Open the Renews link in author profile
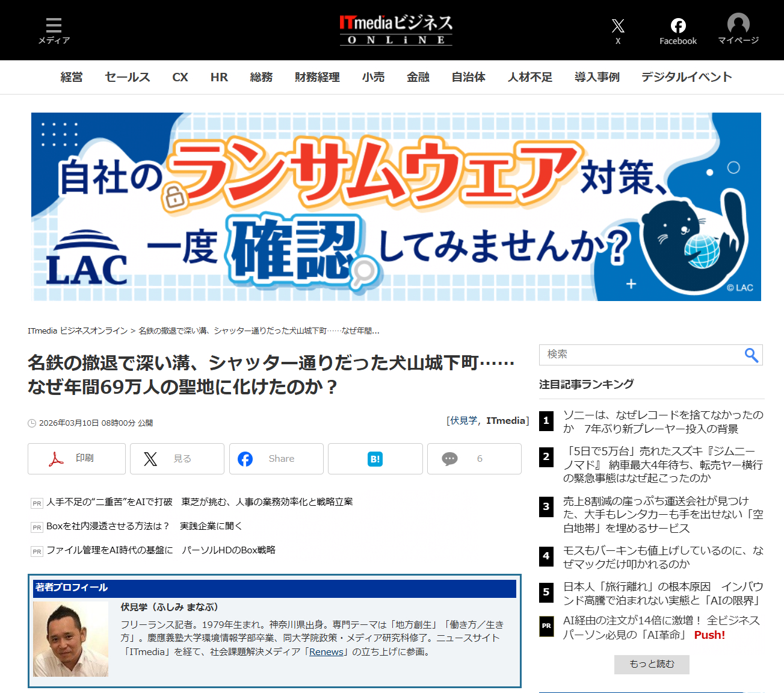Image resolution: width=784 pixels, height=693 pixels. 326,652
